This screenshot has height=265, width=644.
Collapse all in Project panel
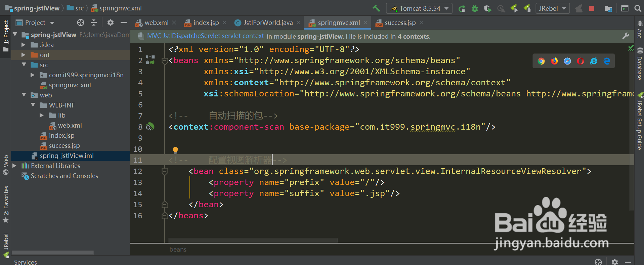[x=94, y=23]
